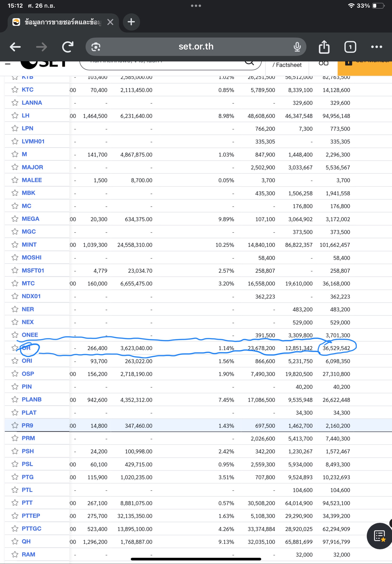This screenshot has height=564, width=392.
Task: Open the PTTEP stock link
Action: coord(31,515)
